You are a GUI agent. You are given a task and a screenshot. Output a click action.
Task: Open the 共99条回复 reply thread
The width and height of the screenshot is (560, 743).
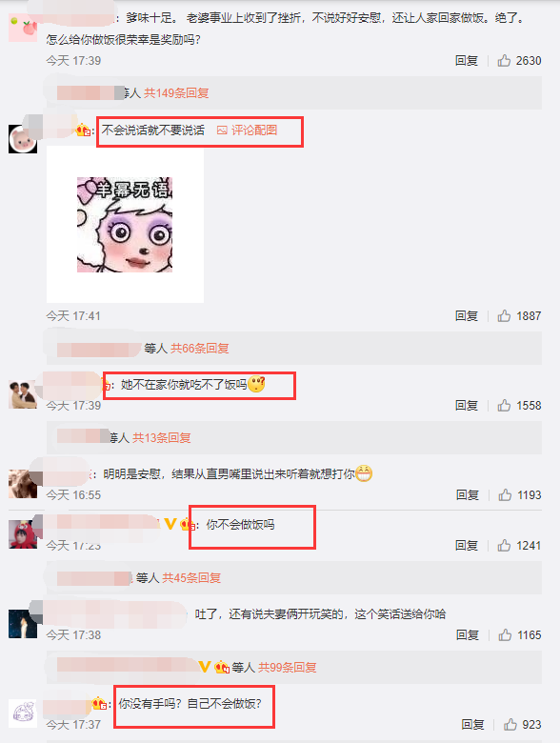[x=287, y=667]
